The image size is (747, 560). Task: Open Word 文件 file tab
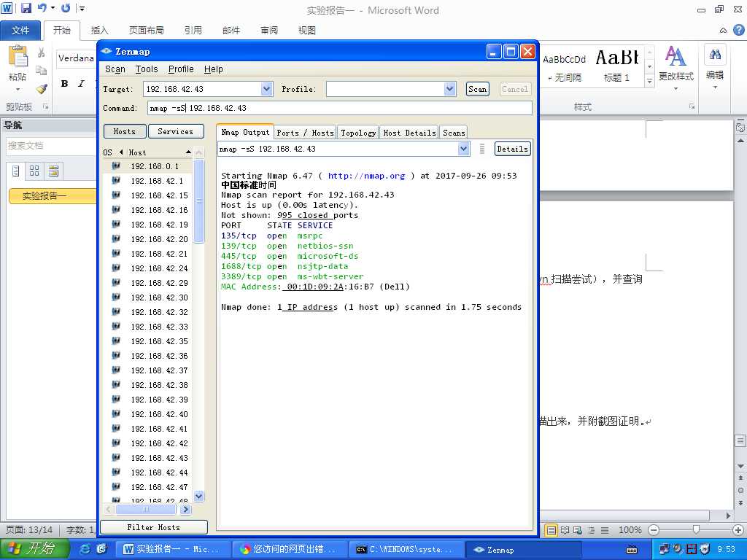(20, 31)
